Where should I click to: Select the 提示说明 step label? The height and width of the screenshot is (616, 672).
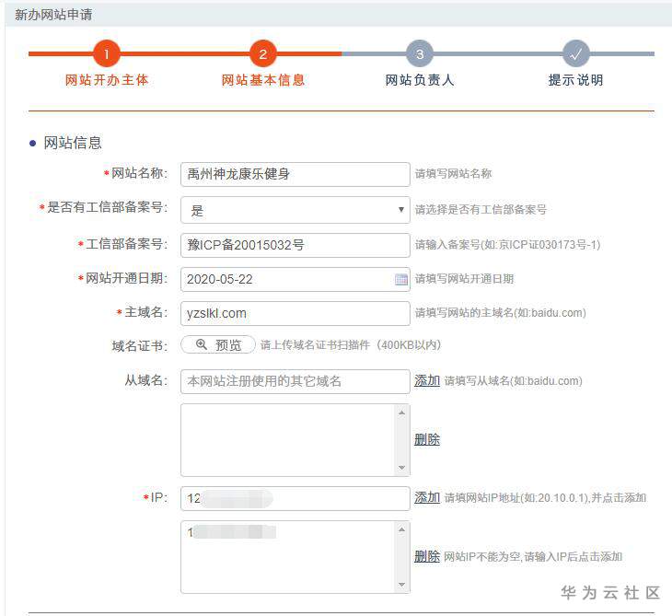click(576, 80)
